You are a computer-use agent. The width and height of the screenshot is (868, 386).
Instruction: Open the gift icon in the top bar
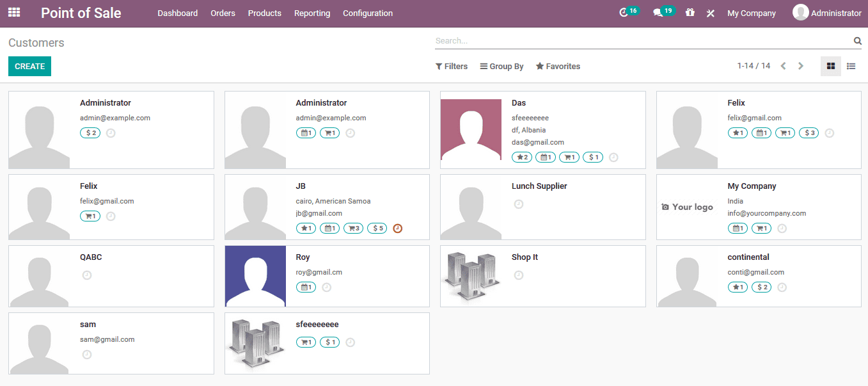coord(690,12)
